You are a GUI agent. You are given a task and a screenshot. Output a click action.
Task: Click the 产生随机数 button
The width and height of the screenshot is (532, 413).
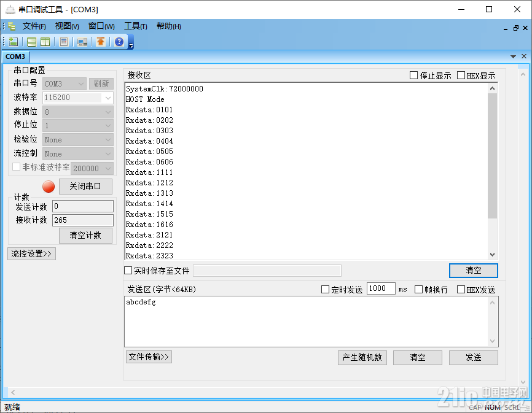[x=362, y=357]
